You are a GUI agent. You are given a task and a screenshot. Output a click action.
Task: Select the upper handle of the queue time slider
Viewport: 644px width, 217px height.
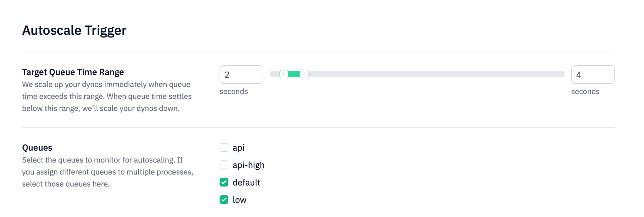304,74
